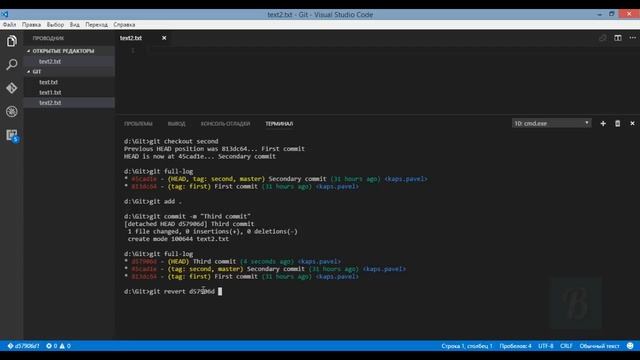
Task: Click the 'git checkout second' terminal line
Action: point(171,141)
